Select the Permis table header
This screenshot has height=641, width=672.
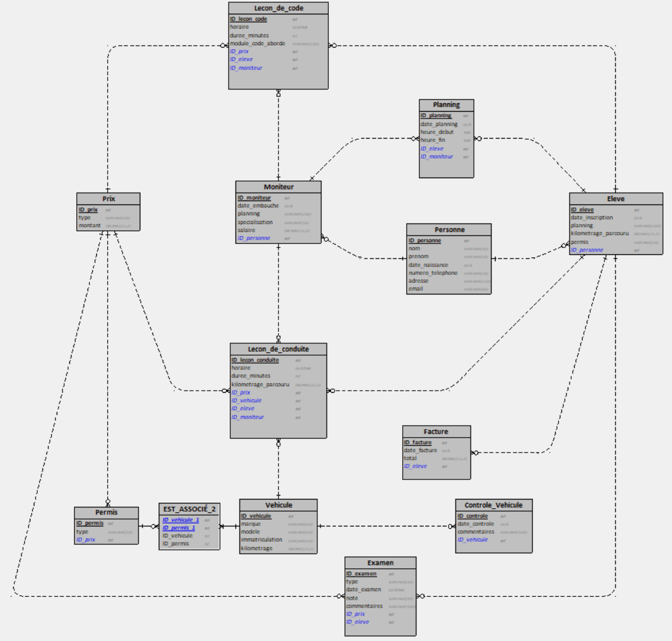coord(107,512)
